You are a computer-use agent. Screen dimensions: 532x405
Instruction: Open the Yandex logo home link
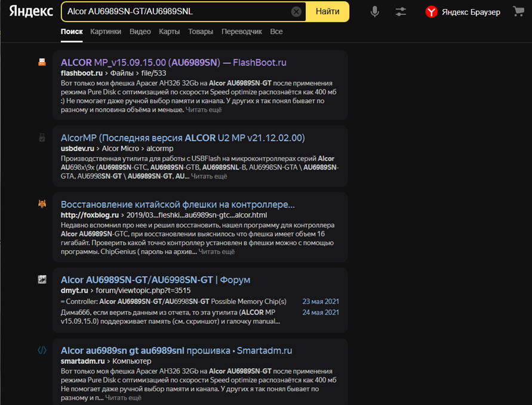[31, 11]
